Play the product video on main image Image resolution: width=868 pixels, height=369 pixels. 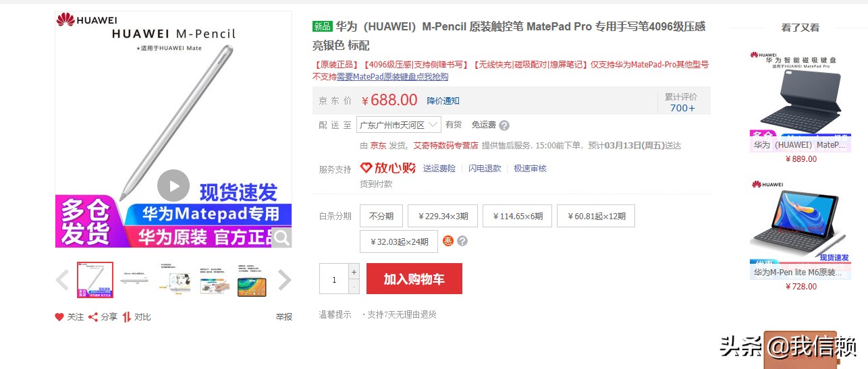[173, 186]
